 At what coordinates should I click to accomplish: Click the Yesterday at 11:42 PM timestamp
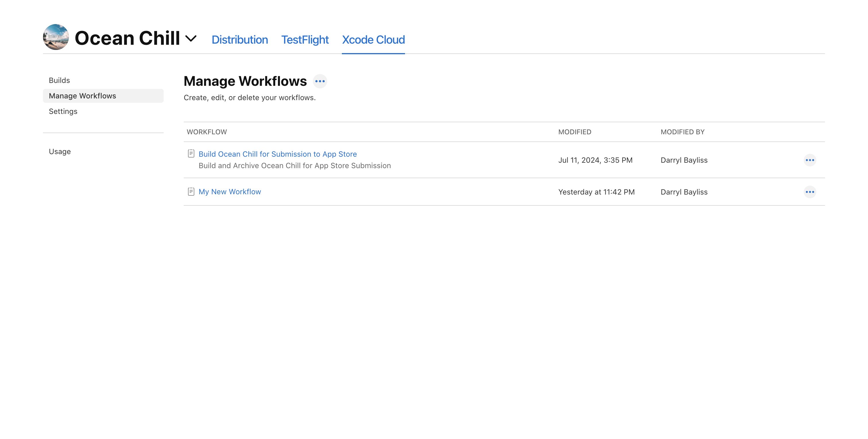coord(596,192)
